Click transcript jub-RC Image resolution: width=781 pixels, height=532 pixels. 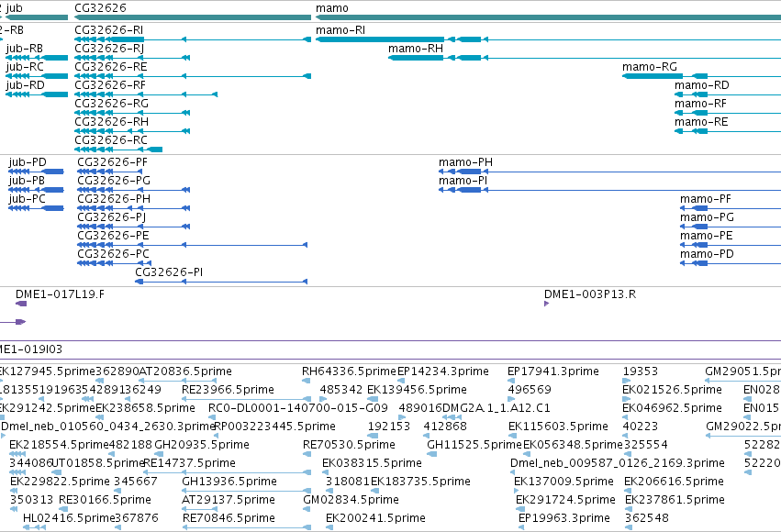[x=25, y=67]
